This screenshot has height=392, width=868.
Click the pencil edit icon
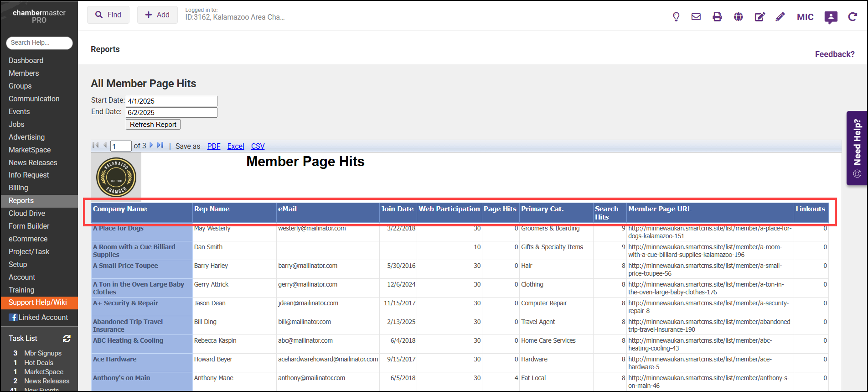tap(780, 17)
